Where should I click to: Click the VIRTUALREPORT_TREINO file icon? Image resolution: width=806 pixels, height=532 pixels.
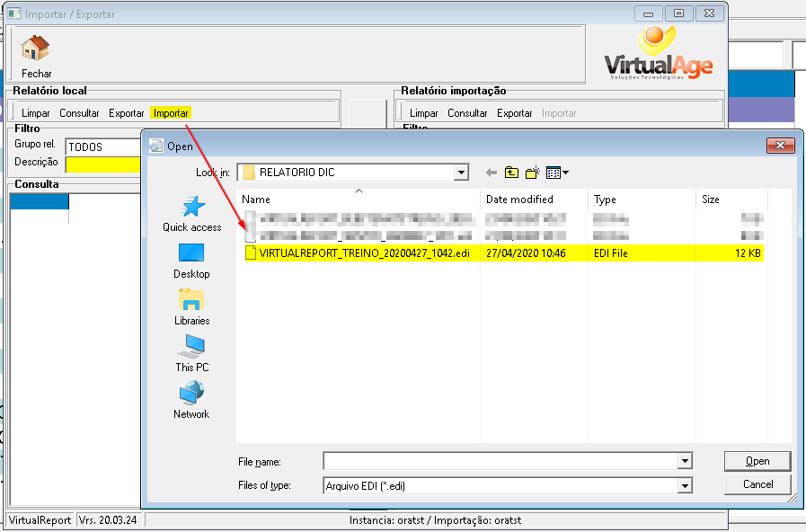pos(251,253)
